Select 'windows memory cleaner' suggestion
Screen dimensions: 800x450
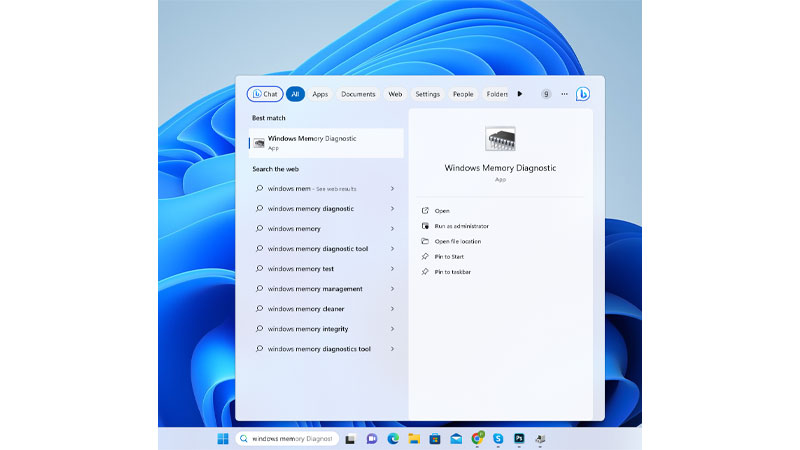(x=326, y=309)
